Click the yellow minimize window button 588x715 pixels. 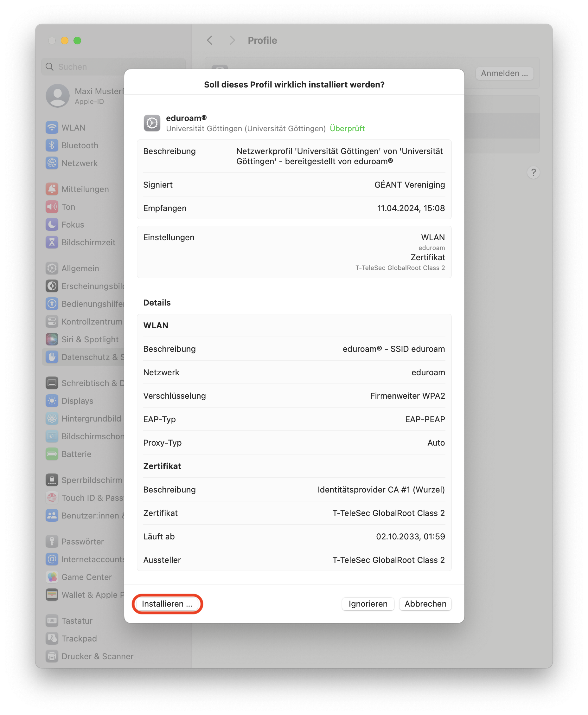[64, 40]
